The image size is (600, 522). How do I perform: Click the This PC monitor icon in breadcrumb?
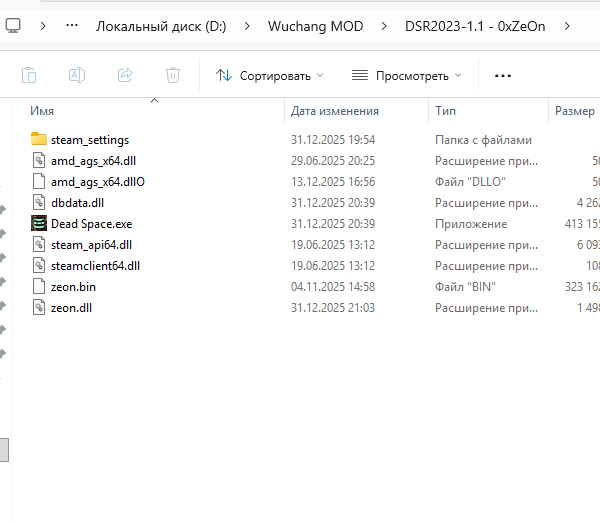point(13,26)
